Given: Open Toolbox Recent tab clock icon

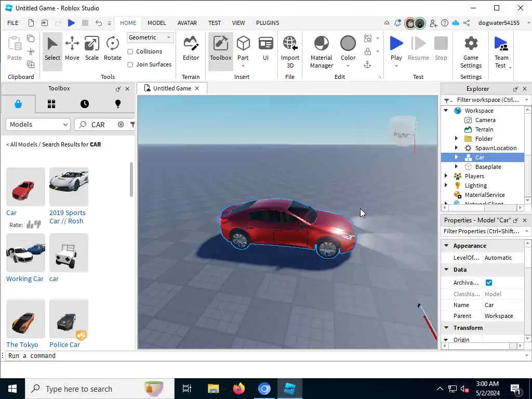Looking at the screenshot, I should 85,104.
